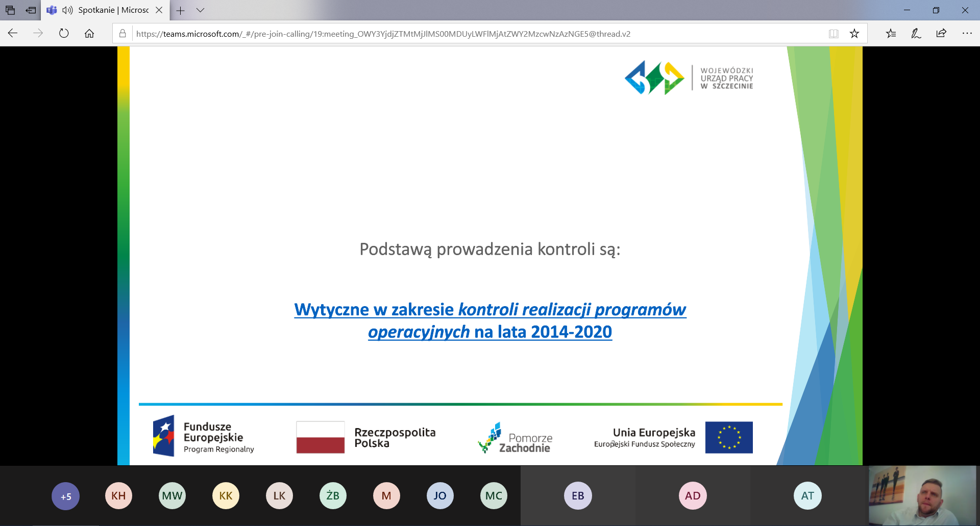The width and height of the screenshot is (980, 526).
Task: Minimize the browser window
Action: [x=907, y=10]
